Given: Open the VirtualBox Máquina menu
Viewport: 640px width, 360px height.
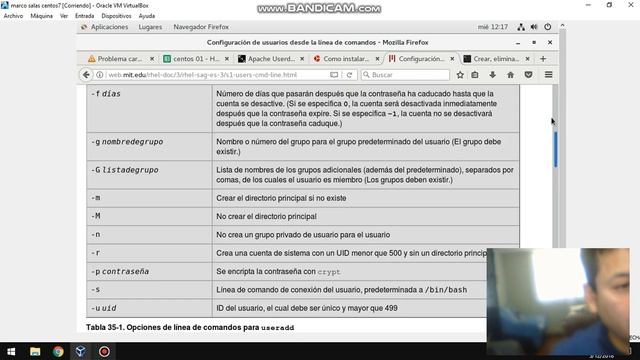Looking at the screenshot, I should point(42,16).
